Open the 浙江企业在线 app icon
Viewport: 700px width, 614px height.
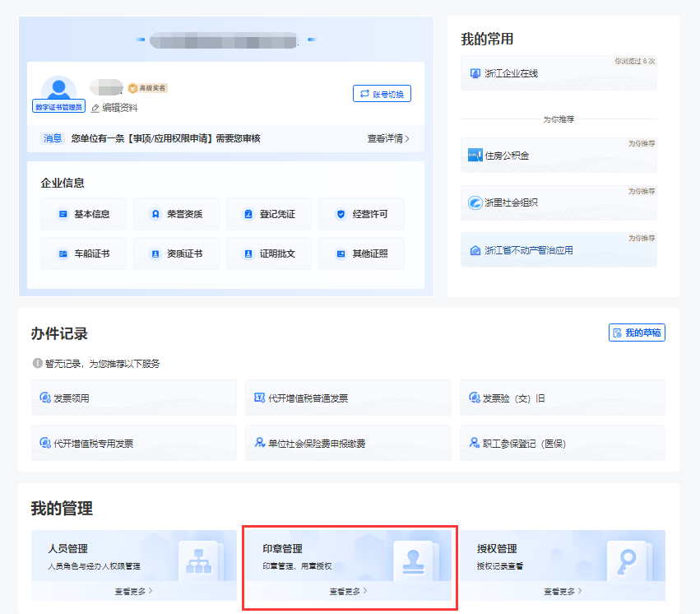click(x=475, y=73)
